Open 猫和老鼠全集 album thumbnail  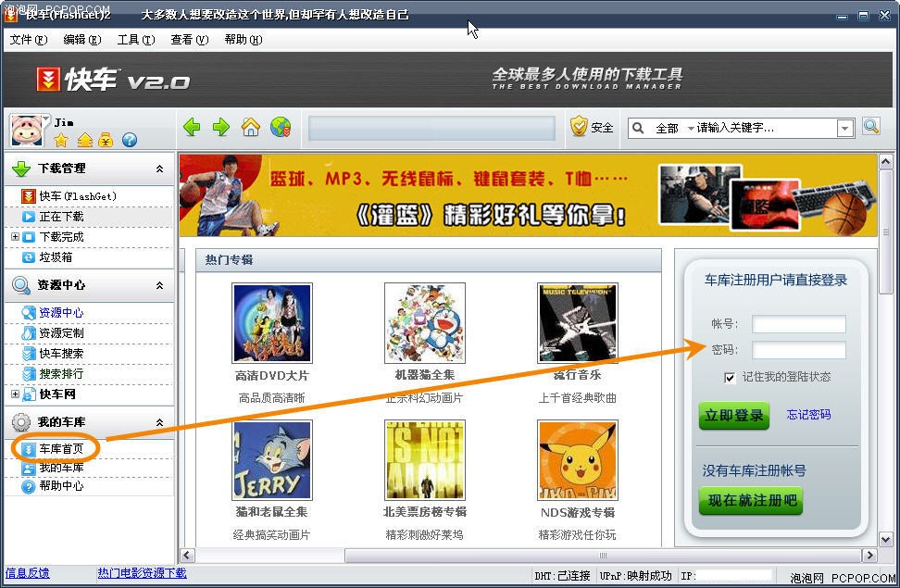click(272, 460)
